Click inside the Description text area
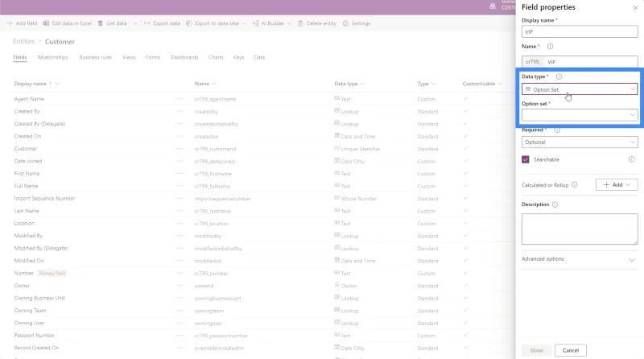Screen dimensions: 644x359 580,229
